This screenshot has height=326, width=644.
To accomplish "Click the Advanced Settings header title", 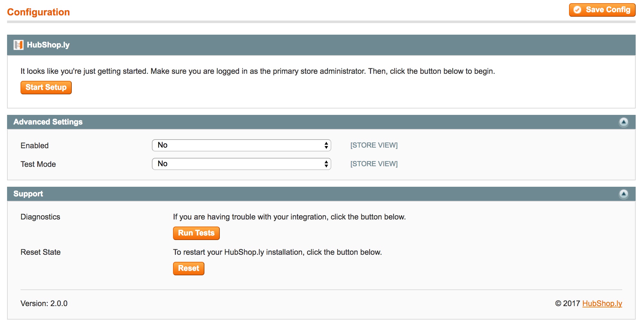I will (x=48, y=122).
